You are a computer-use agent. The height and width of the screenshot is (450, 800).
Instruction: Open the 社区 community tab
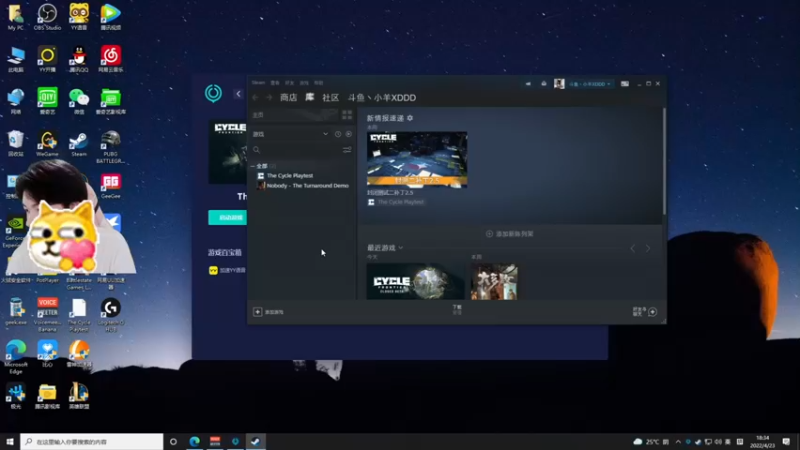(331, 97)
